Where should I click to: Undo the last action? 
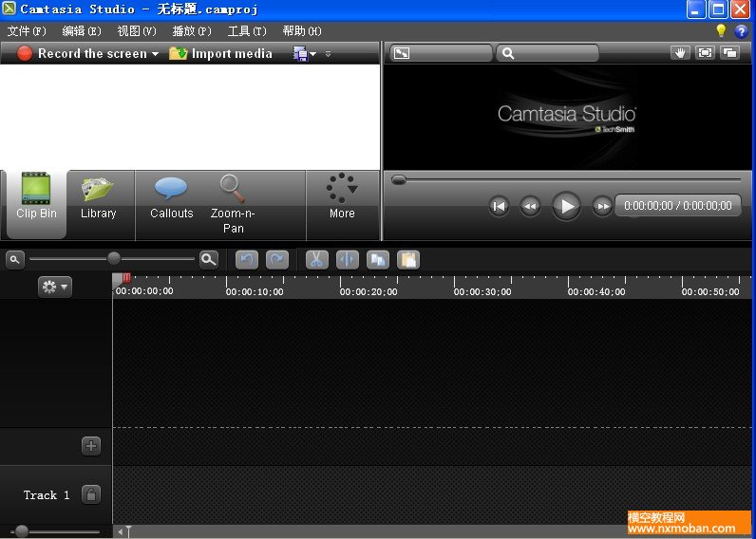coord(247,259)
